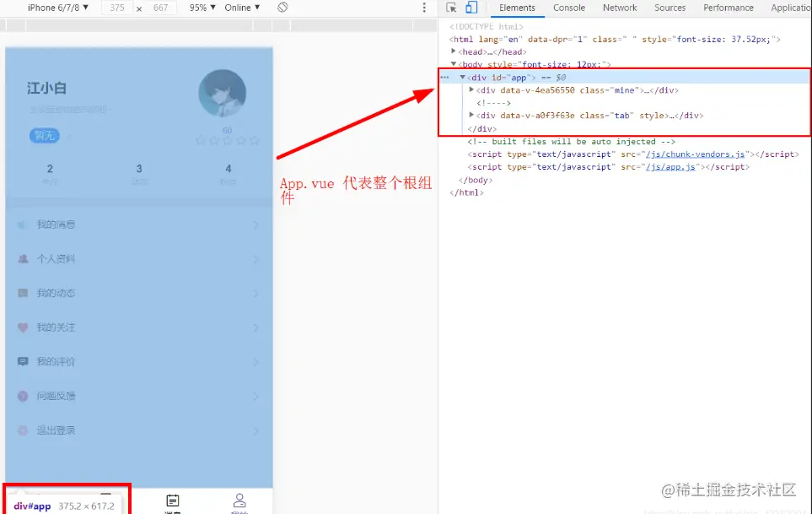
Task: Click the stat number 4
Action: click(229, 169)
